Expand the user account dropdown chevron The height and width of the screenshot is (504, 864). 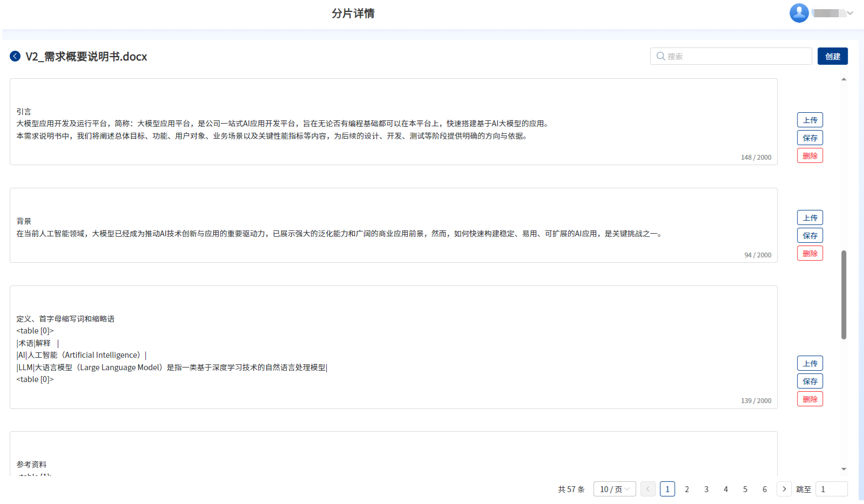pos(850,13)
